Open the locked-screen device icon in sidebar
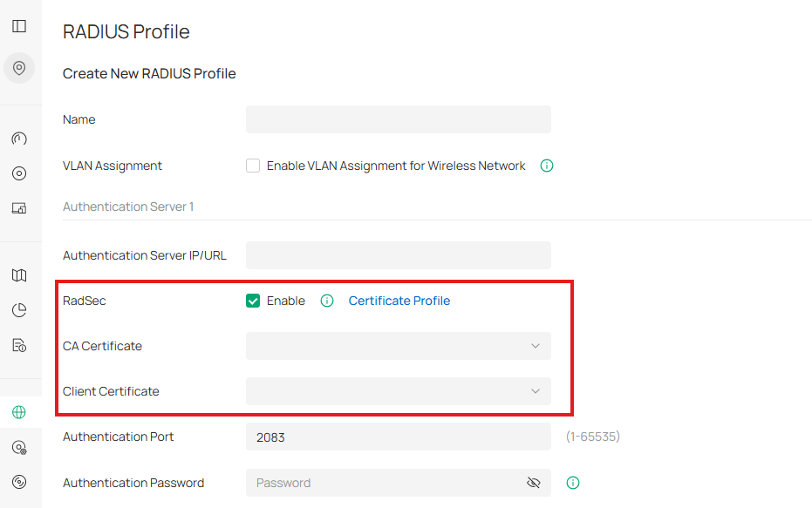This screenshot has height=508, width=812. (x=19, y=207)
